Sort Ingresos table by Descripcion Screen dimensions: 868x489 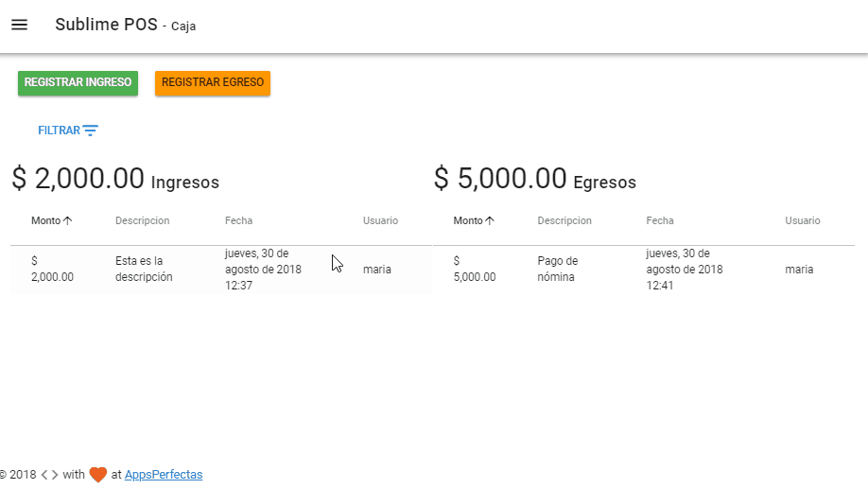[x=142, y=220]
